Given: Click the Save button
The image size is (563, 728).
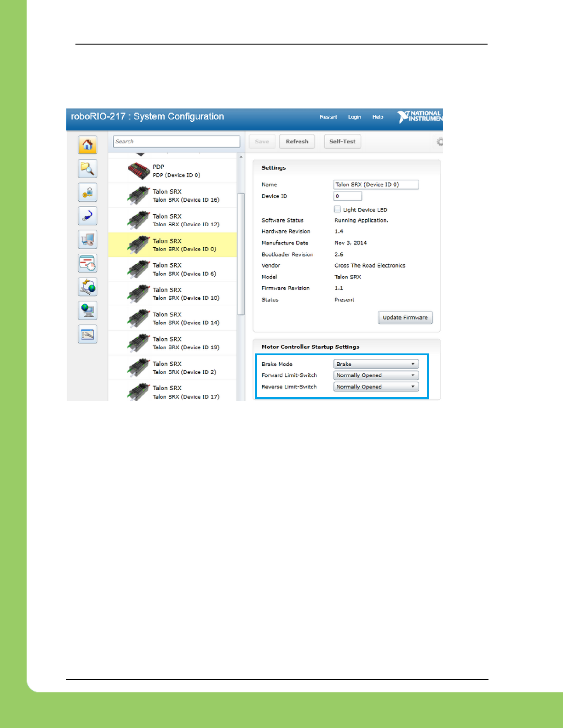Looking at the screenshot, I should 262,142.
